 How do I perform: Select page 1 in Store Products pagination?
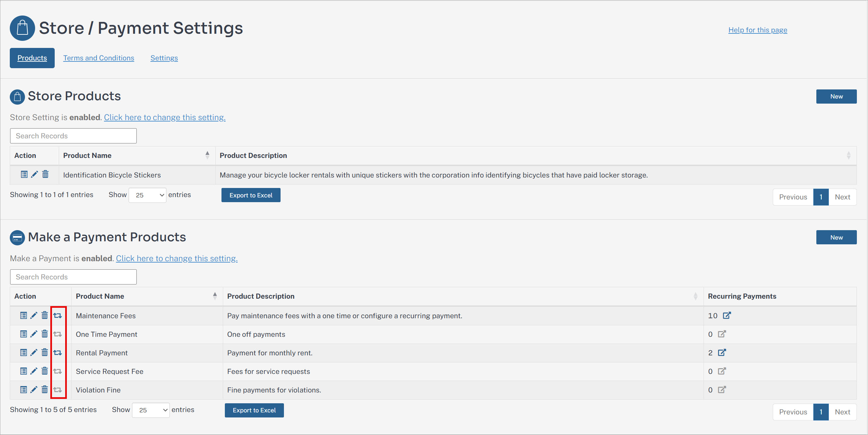[x=821, y=197]
